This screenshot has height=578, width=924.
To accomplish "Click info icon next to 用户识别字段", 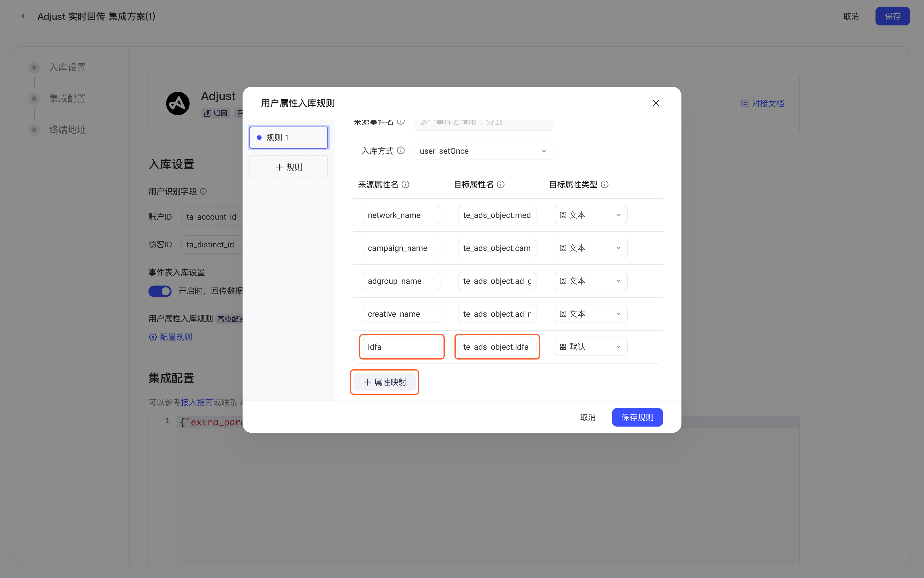I will [204, 191].
